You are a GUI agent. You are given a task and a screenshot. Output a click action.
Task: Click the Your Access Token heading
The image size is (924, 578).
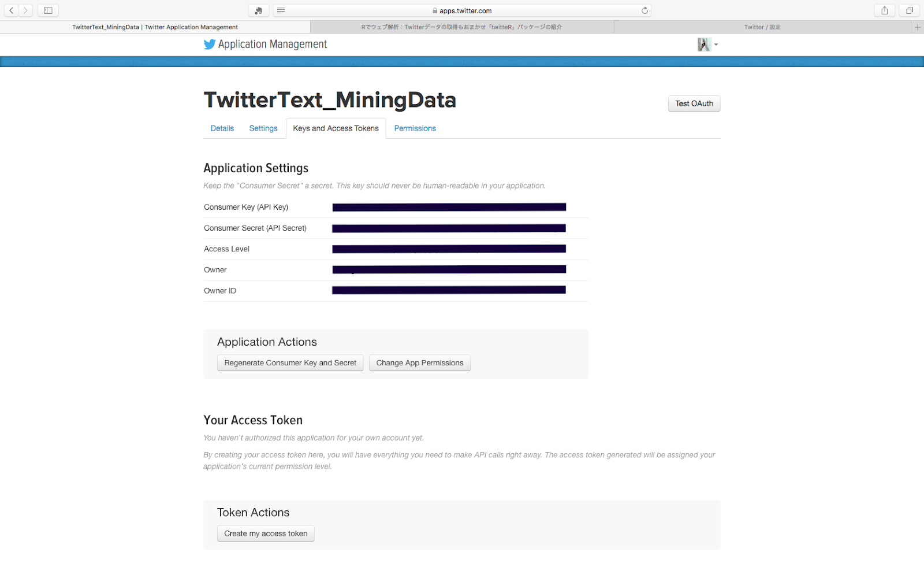tap(253, 420)
